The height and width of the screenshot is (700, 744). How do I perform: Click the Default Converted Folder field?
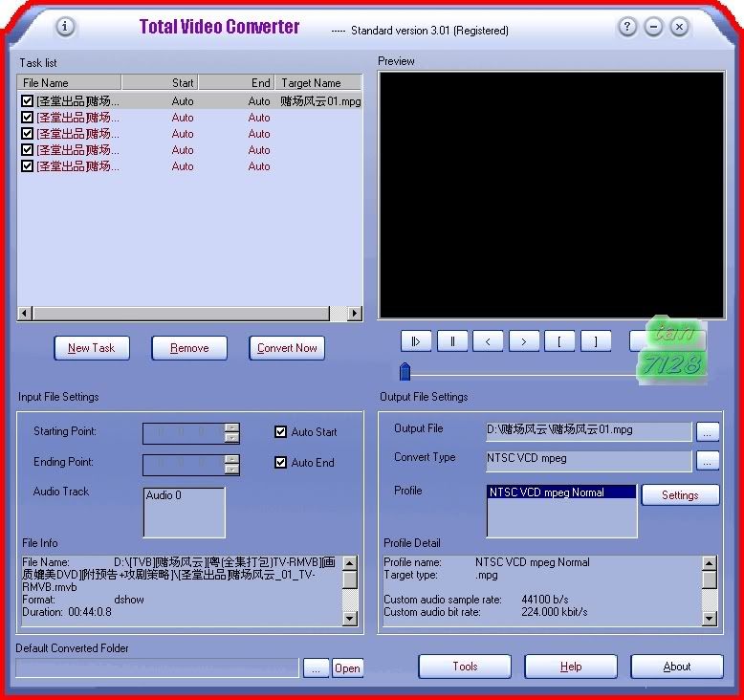pos(157,667)
